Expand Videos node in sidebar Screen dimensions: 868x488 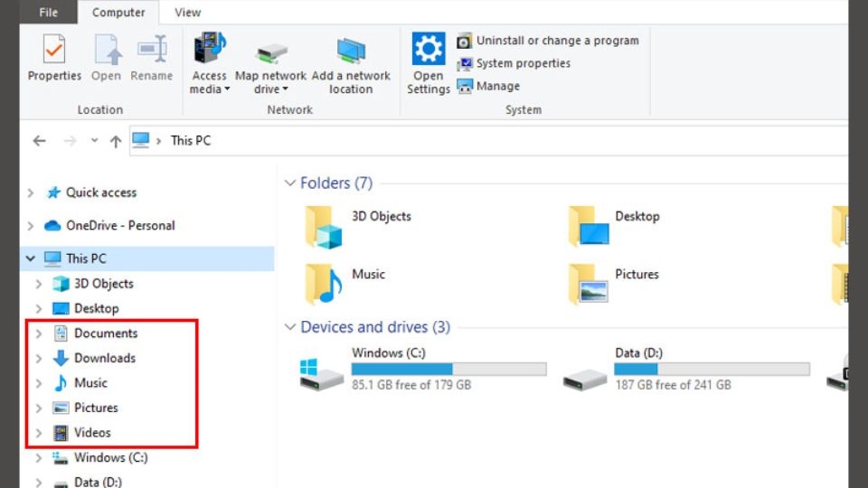[x=39, y=433]
